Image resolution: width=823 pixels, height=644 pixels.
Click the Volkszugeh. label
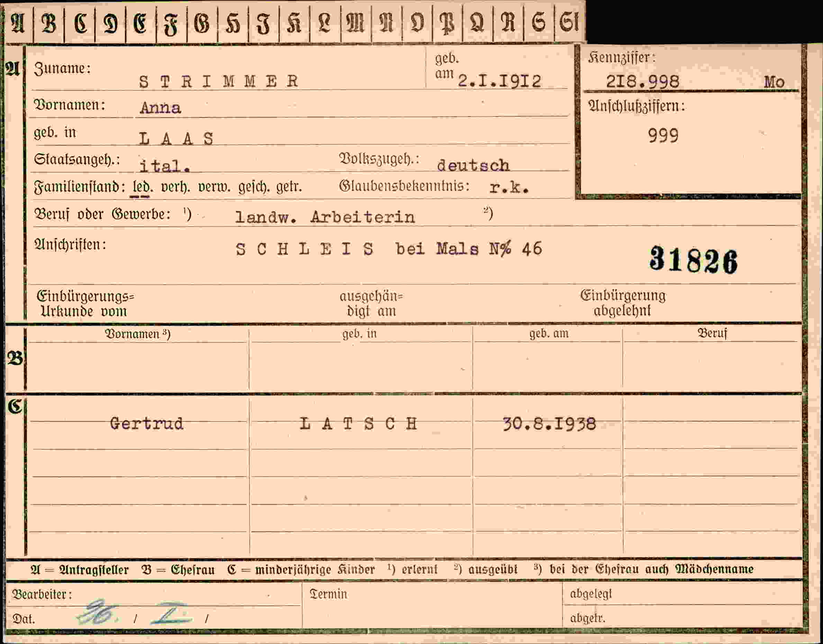(x=379, y=159)
